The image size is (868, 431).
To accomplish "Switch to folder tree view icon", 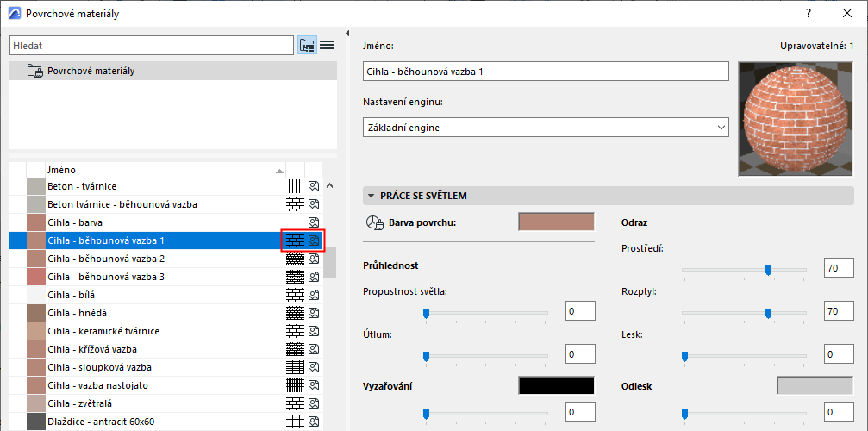I will 307,46.
